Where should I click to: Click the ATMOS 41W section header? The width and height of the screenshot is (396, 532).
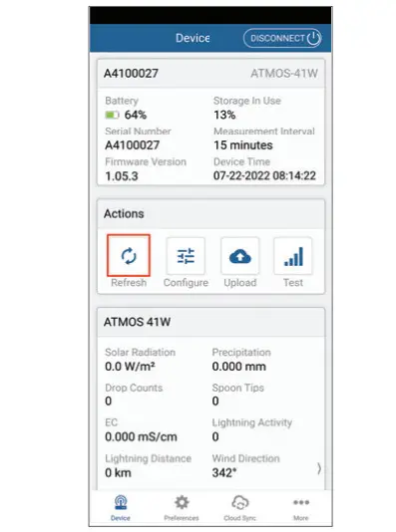tap(210, 322)
